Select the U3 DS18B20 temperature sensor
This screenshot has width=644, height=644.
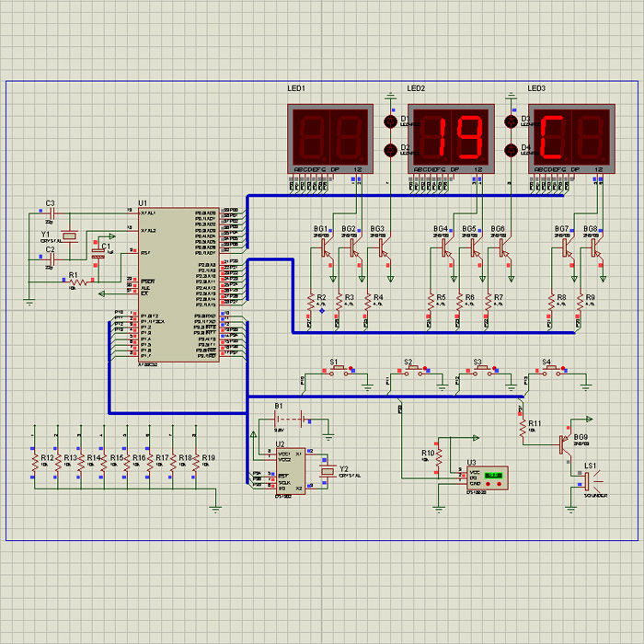488,478
